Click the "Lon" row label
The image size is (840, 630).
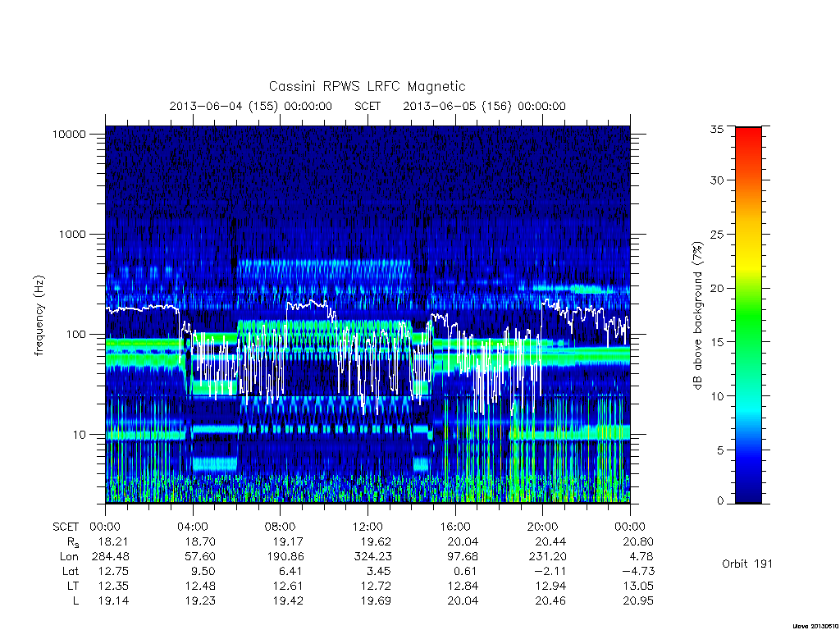[69, 557]
